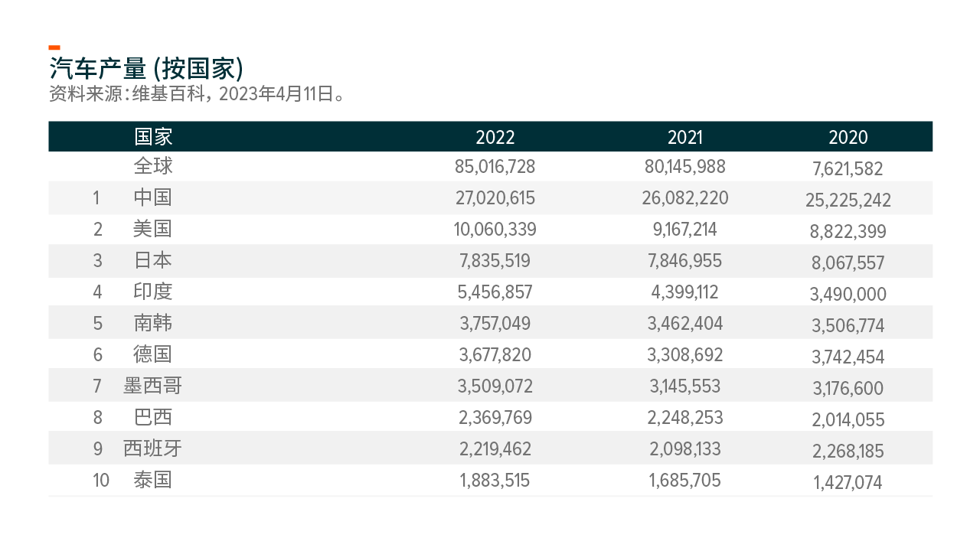This screenshot has height=551, width=980.
Task: Click the value 3,462,404
Action: 685,324
